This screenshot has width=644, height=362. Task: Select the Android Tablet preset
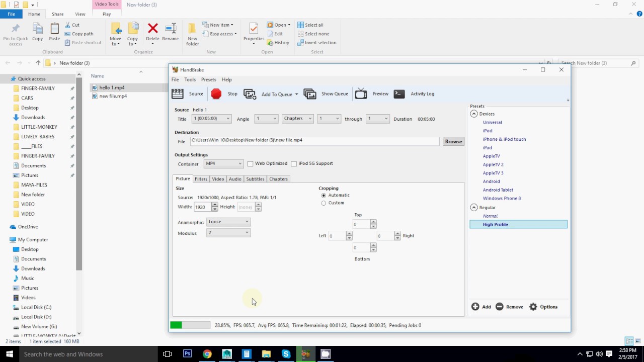pyautogui.click(x=498, y=190)
